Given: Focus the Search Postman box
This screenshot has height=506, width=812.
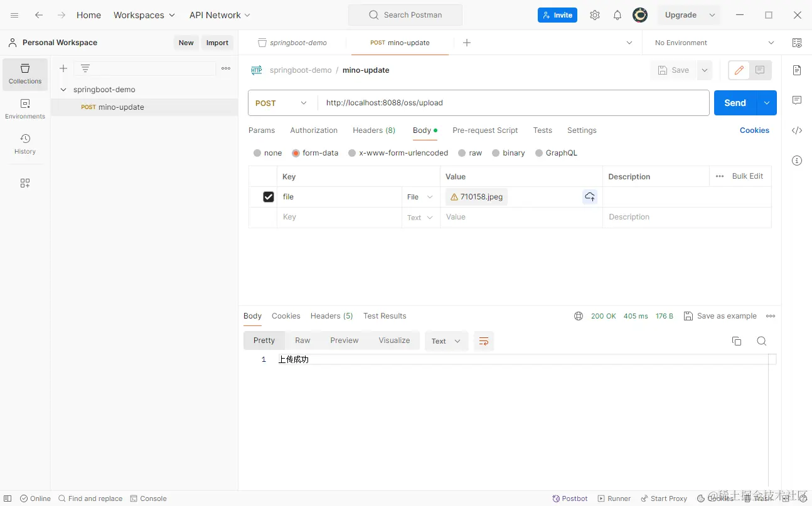Looking at the screenshot, I should coord(405,15).
